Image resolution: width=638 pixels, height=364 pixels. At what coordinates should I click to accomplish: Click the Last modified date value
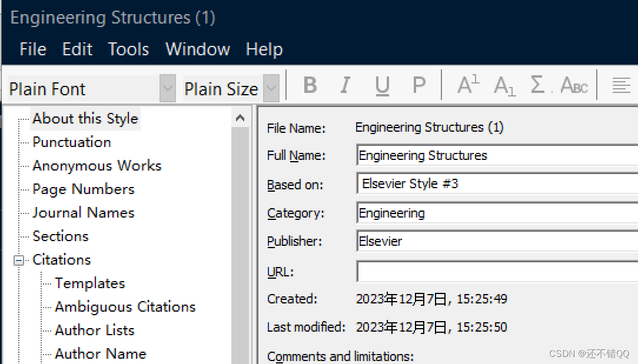click(x=431, y=327)
